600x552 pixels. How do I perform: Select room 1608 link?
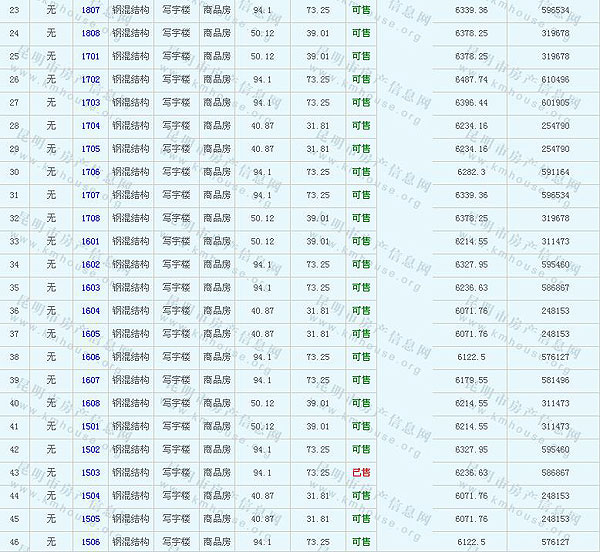[x=90, y=403]
